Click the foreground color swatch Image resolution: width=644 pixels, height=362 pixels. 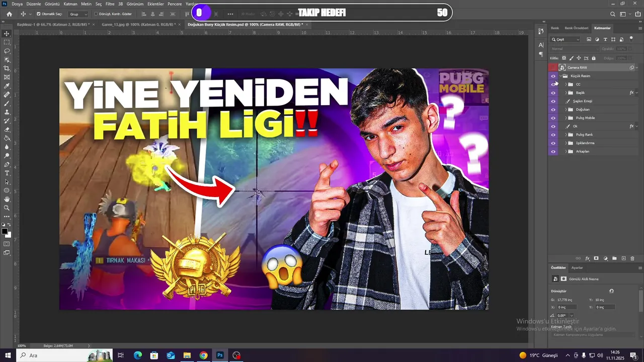coord(5,232)
